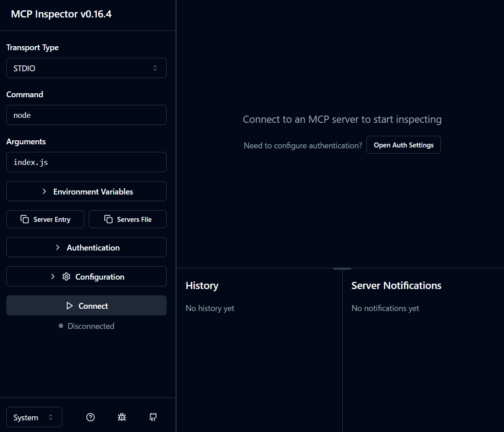Focus the Arguments input containing index.js
Screen dimensions: 504x432
pyautogui.click(x=86, y=162)
